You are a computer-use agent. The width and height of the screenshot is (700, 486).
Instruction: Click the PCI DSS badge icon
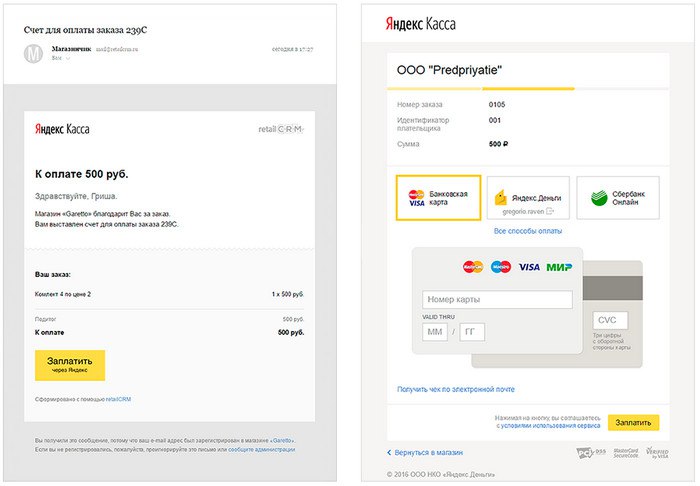point(591,453)
